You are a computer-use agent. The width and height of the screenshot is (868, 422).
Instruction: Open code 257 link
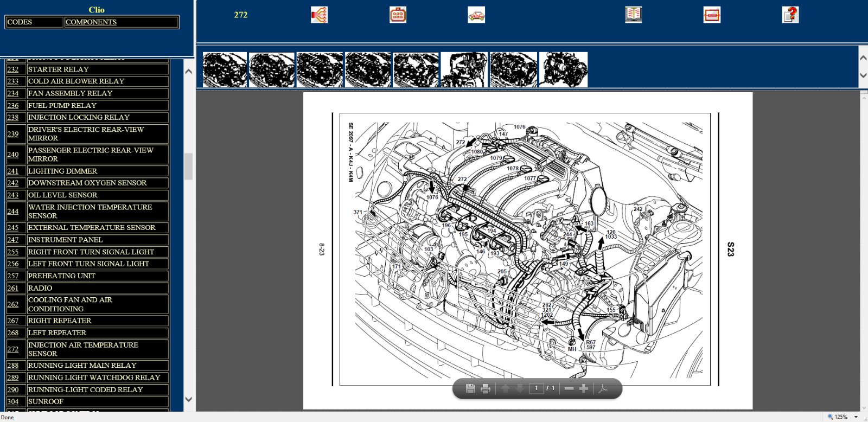tap(12, 276)
